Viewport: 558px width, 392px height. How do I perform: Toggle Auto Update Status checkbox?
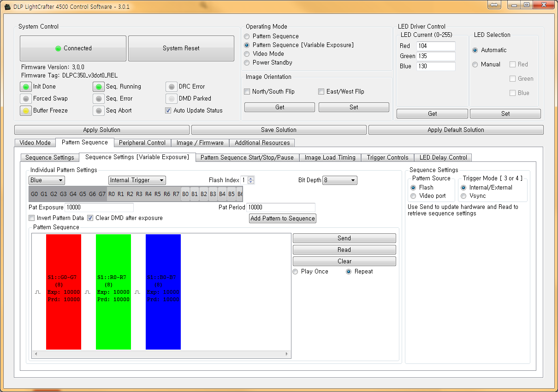[168, 111]
